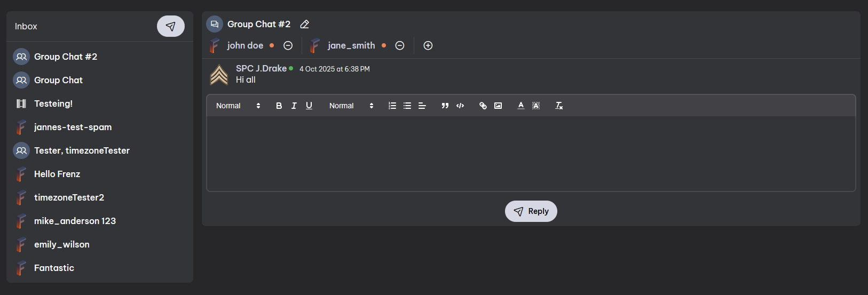The image size is (868, 295).
Task: Insert an image into the message
Action: (x=498, y=106)
